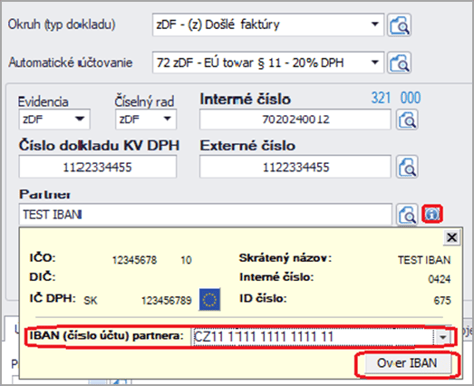Screen dimensions: 474x386
Task: Expand the Automatické účtovanie dropdown
Action: coord(375,62)
